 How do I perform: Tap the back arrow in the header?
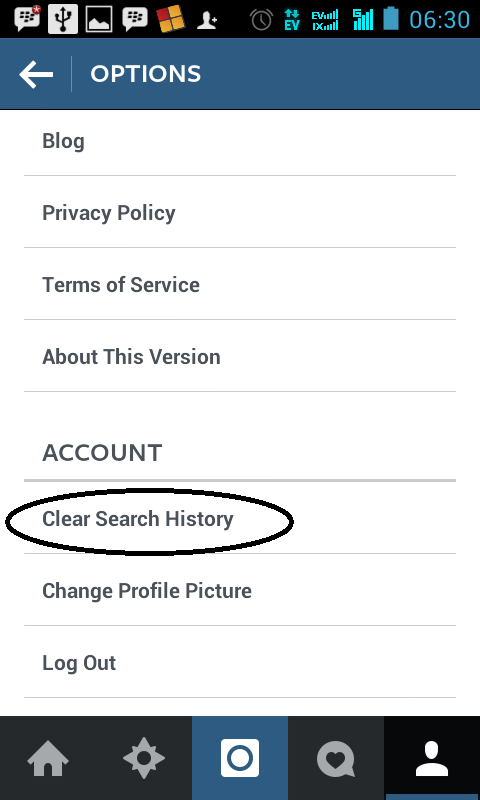click(36, 74)
